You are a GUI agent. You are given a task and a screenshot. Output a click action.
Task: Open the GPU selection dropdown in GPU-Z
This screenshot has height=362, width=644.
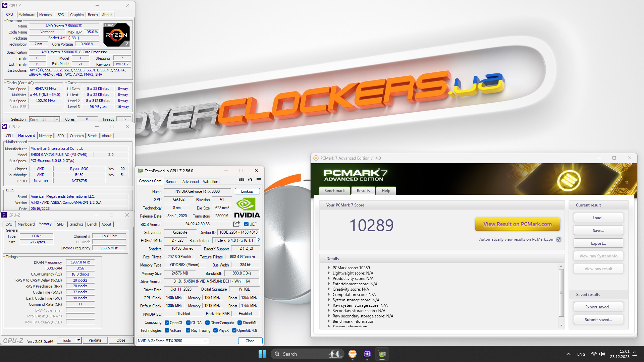173,341
